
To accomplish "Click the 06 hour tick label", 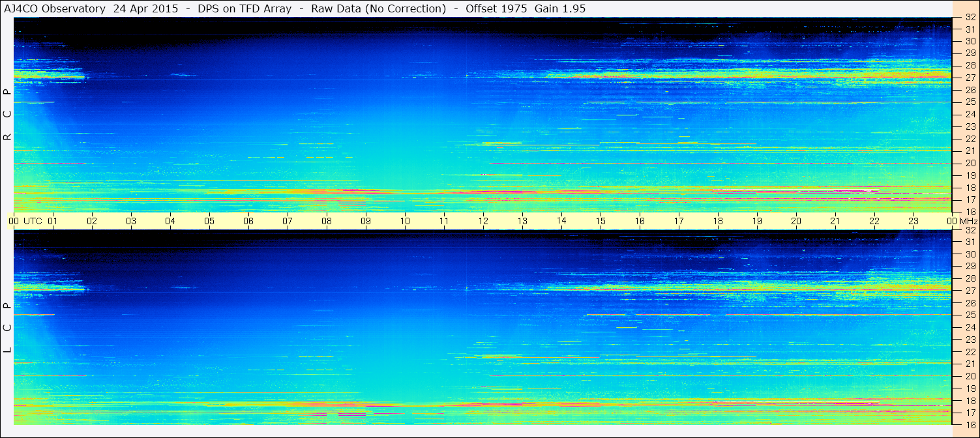I will point(248,221).
